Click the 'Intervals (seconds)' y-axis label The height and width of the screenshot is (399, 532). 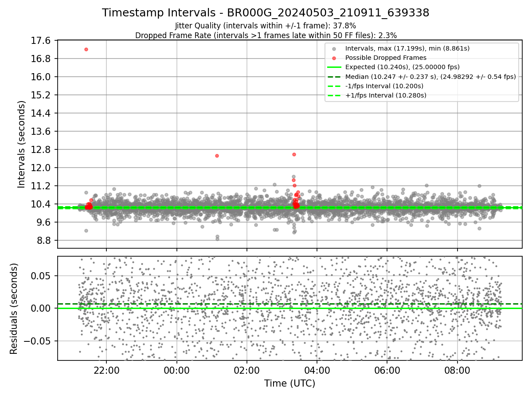click(x=21, y=144)
